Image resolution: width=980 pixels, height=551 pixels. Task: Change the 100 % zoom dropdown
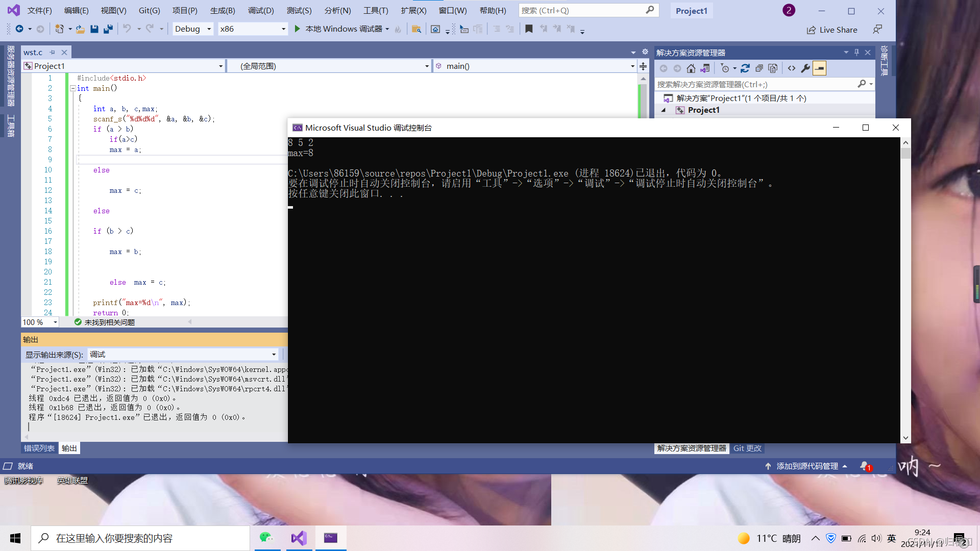[40, 322]
